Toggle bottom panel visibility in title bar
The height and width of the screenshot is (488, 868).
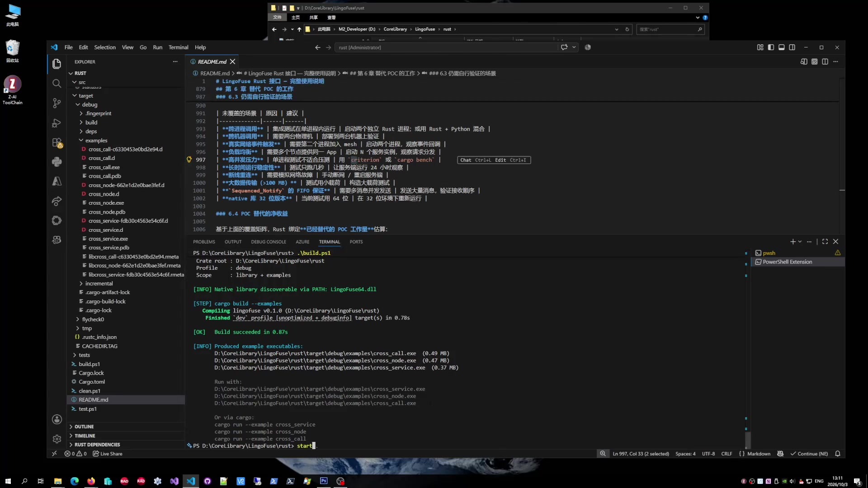click(781, 47)
